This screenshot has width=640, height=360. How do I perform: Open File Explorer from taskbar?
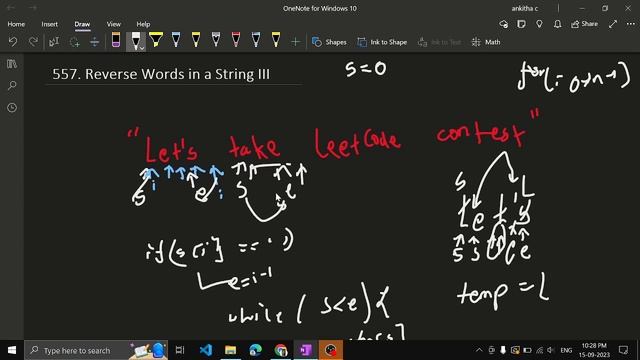231,350
